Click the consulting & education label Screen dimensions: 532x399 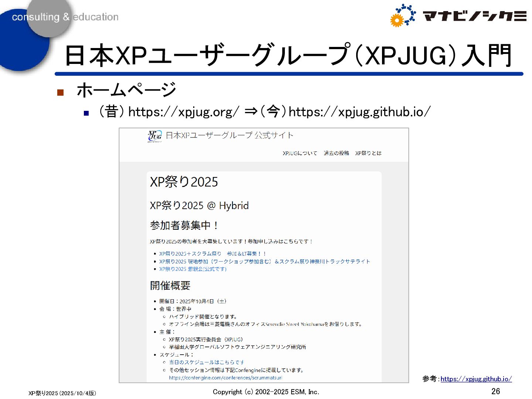tap(65, 17)
